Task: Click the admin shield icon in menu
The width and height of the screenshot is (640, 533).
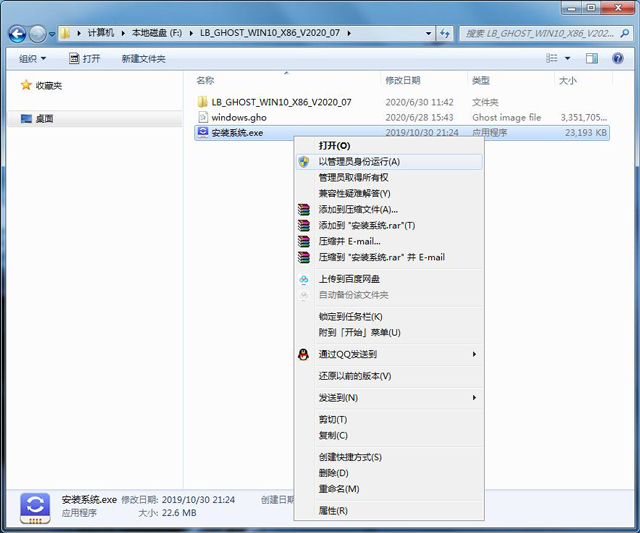Action: [304, 162]
